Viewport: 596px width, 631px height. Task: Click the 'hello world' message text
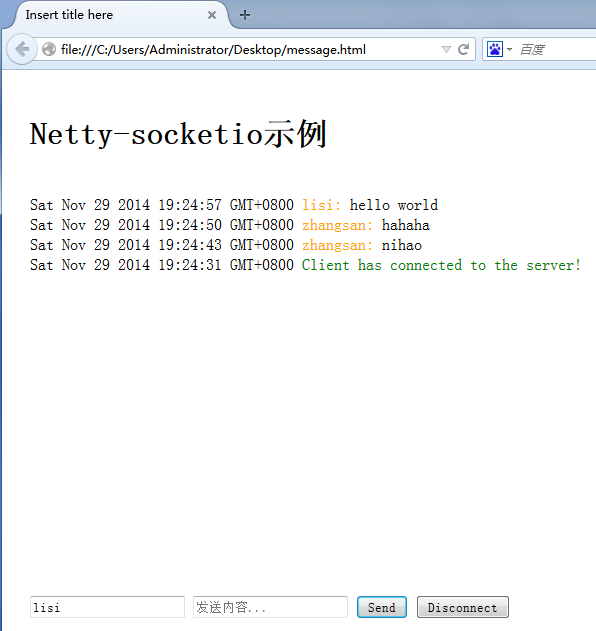coord(394,205)
